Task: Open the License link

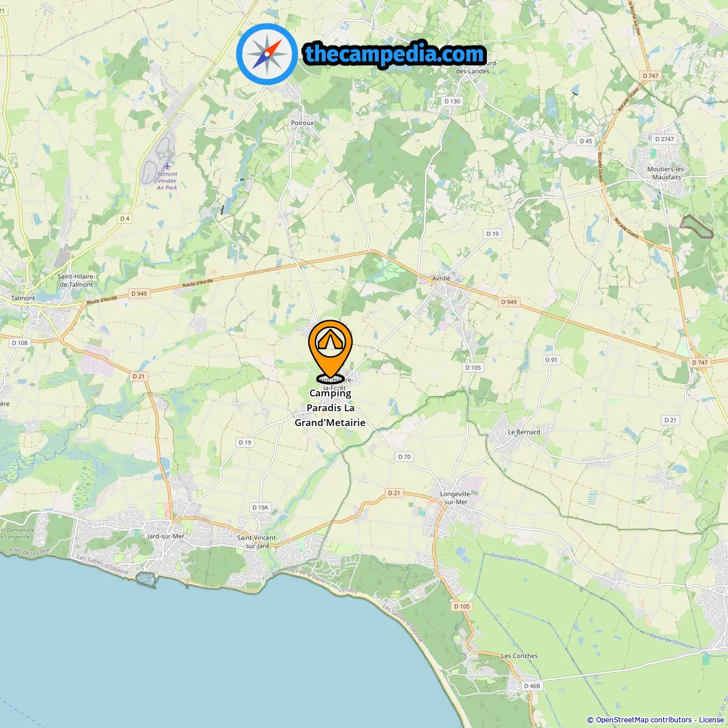Action: click(712, 720)
